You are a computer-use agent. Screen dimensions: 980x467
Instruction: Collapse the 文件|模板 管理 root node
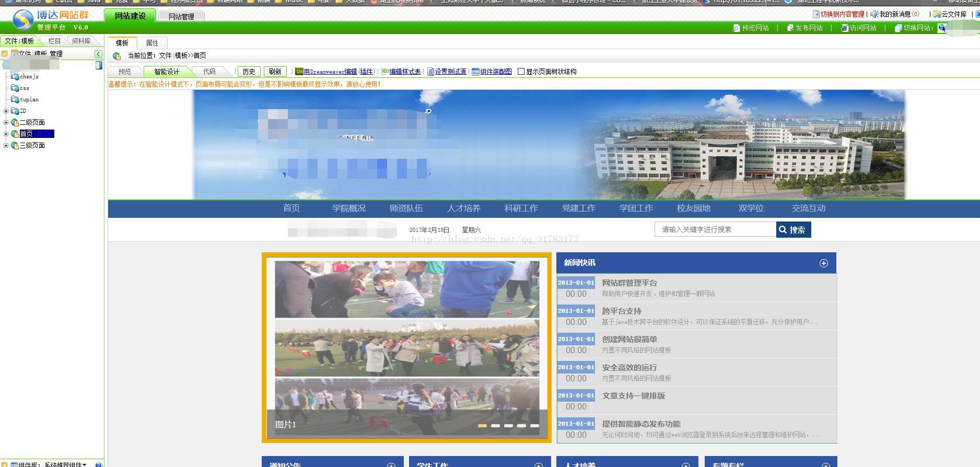tap(5, 54)
